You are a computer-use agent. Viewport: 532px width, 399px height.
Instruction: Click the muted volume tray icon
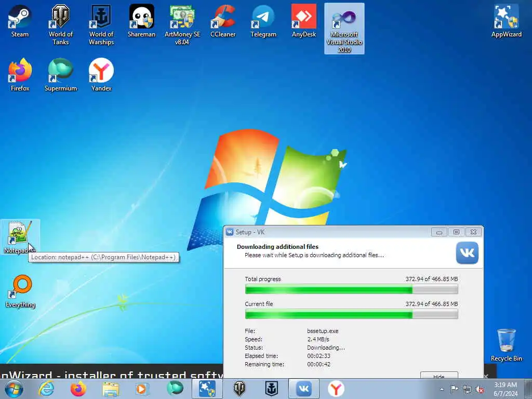[480, 389]
